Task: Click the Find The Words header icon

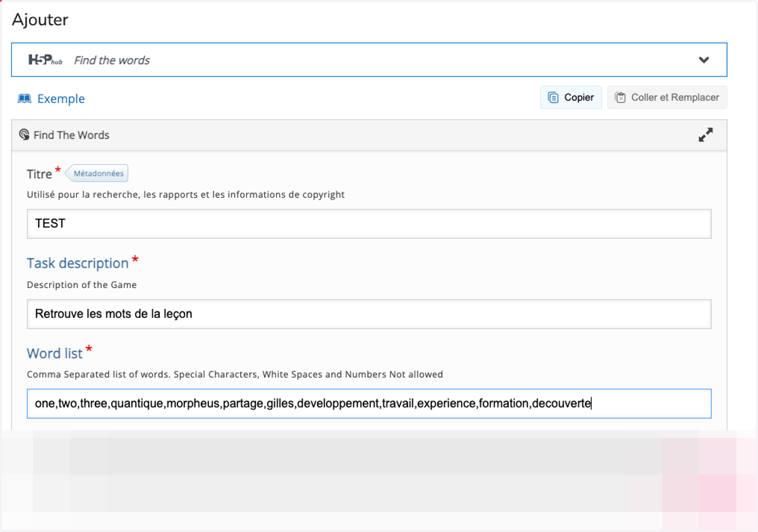Action: click(24, 135)
